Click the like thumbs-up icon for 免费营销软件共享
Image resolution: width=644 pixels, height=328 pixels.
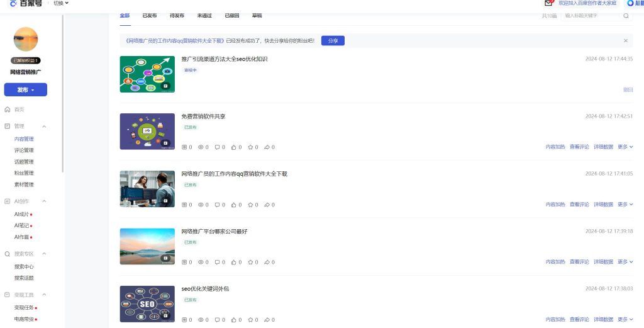233,147
